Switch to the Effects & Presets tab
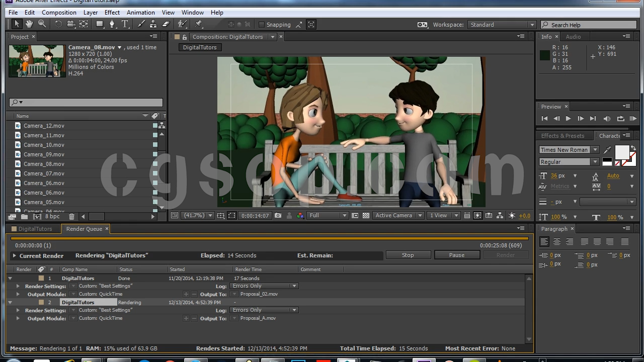This screenshot has width=644, height=362. [562, 136]
